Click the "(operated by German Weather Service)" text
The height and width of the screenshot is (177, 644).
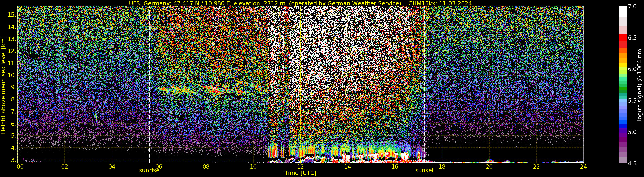tap(345, 3)
